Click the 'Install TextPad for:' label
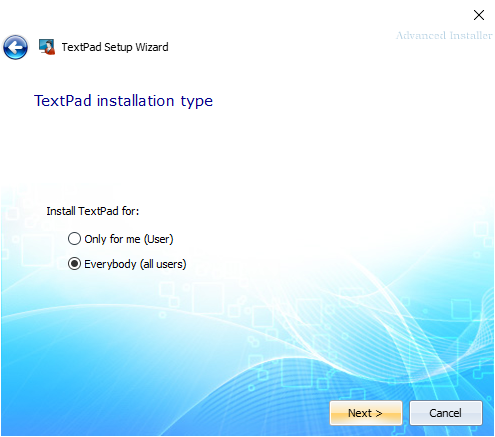Viewport: 495px width, 437px height. 93,211
